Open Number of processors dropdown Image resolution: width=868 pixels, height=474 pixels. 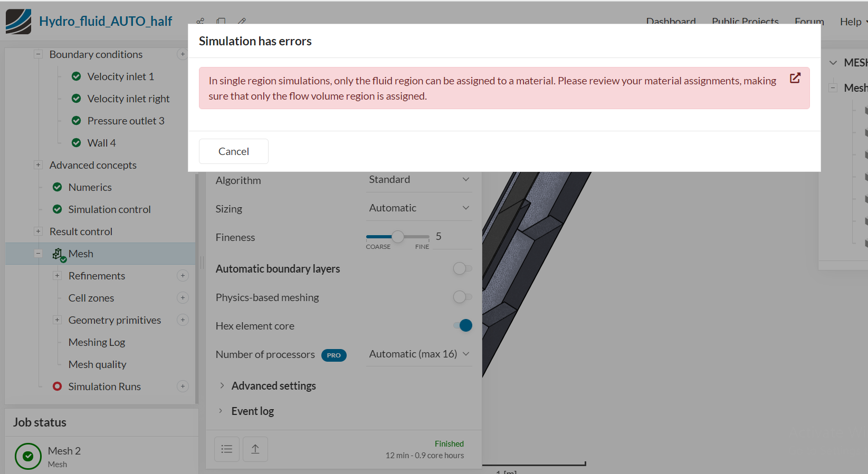click(x=419, y=354)
